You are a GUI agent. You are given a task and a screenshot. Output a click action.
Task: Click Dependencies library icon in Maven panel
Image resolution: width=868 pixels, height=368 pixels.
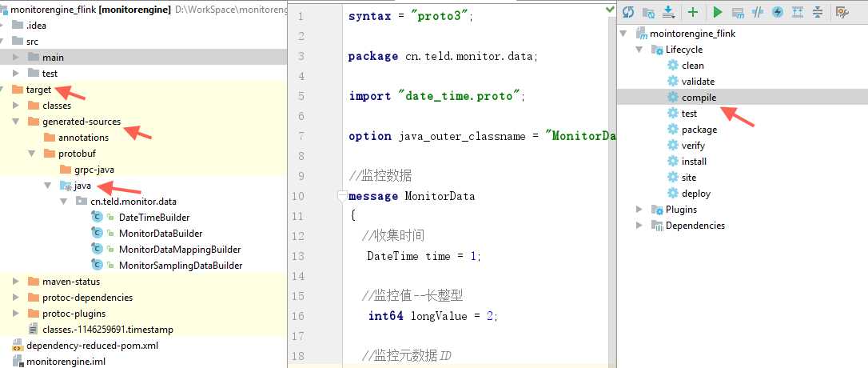tap(657, 226)
